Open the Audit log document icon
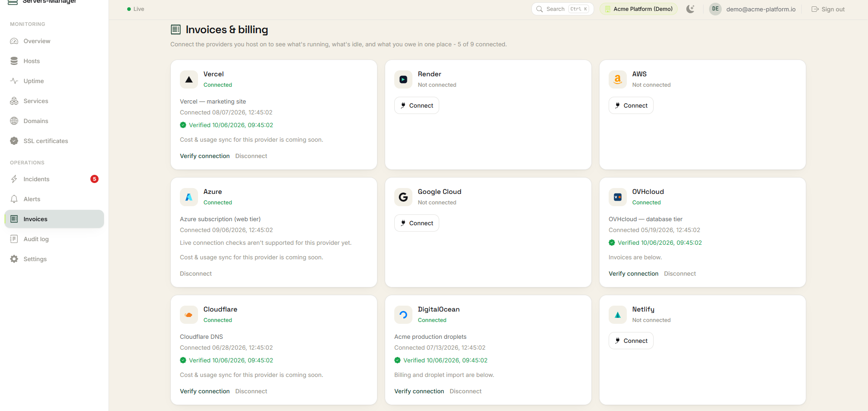Image resolution: width=868 pixels, height=411 pixels. click(14, 239)
